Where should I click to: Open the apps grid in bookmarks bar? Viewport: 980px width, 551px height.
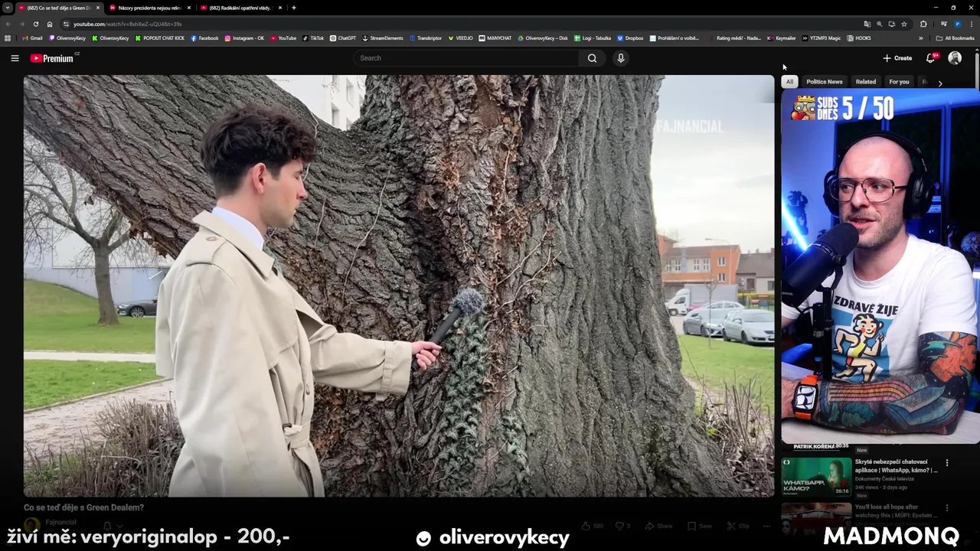(x=8, y=38)
